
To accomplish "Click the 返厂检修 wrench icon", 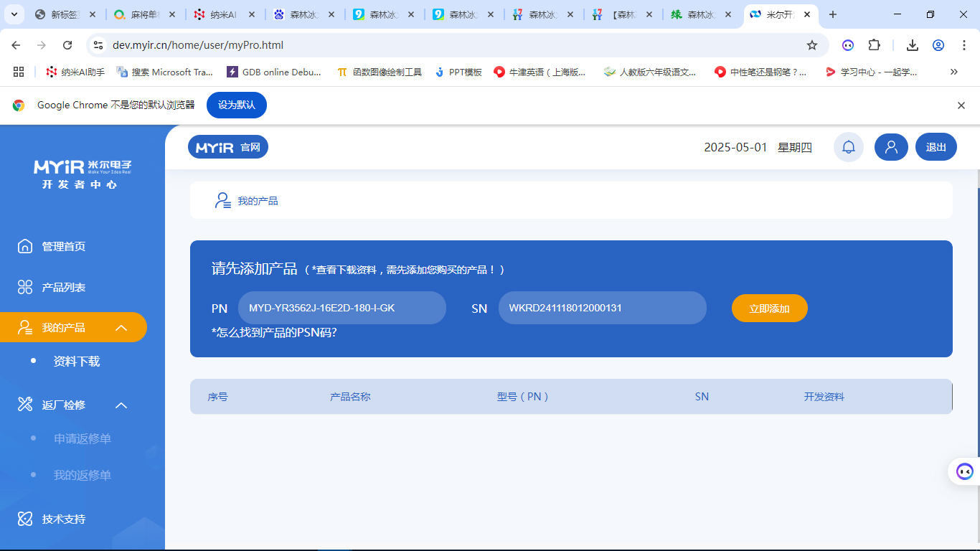I will [x=25, y=405].
